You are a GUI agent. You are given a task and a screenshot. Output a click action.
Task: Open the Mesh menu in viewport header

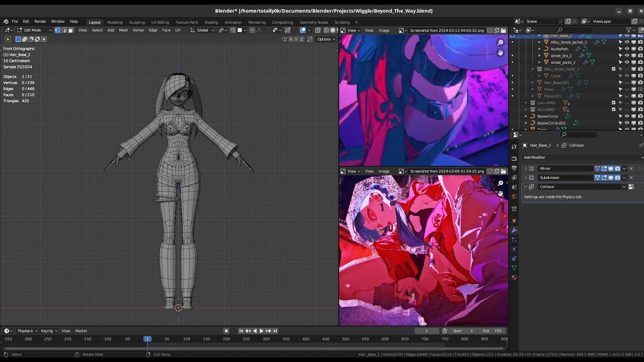(x=123, y=30)
